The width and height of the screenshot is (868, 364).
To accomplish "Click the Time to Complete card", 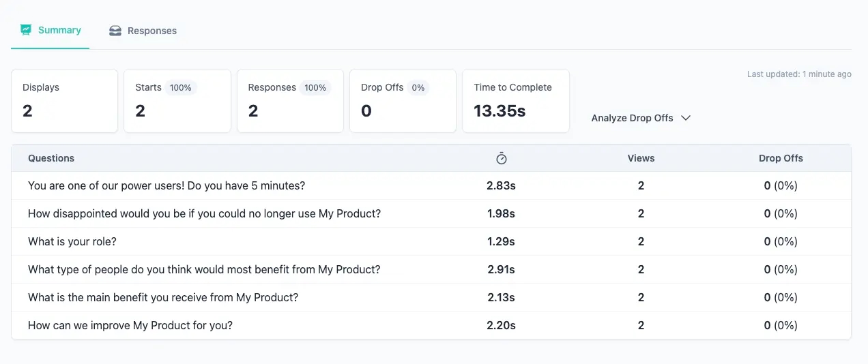I will coord(516,101).
